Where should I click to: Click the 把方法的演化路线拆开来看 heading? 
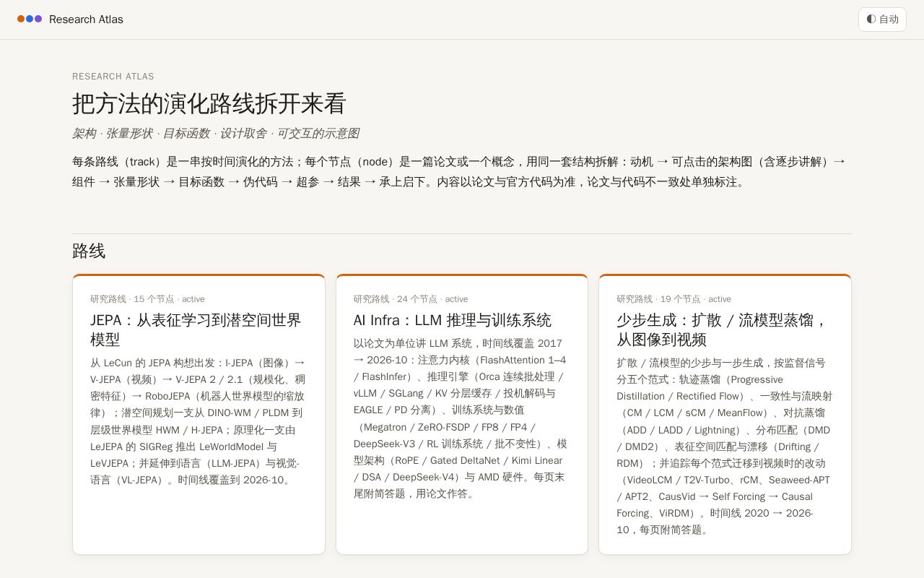(209, 104)
